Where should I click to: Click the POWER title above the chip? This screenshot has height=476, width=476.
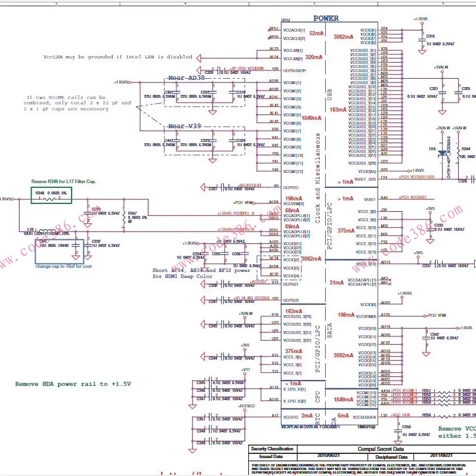326,18
